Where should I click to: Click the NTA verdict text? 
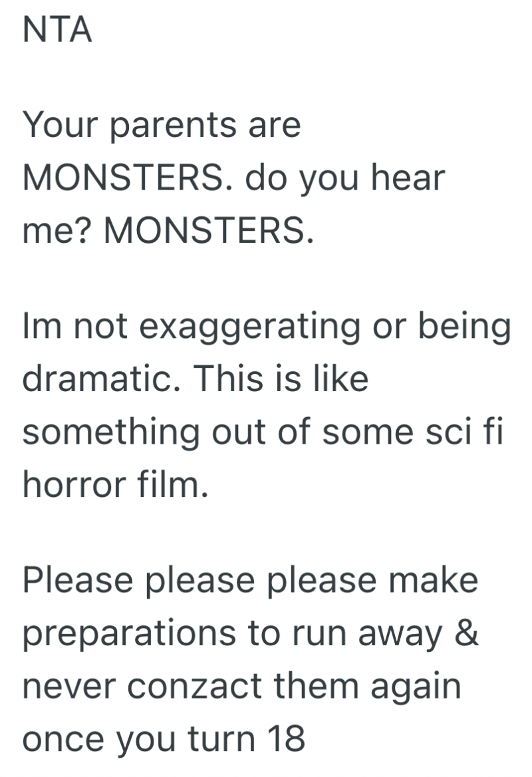pyautogui.click(x=57, y=31)
